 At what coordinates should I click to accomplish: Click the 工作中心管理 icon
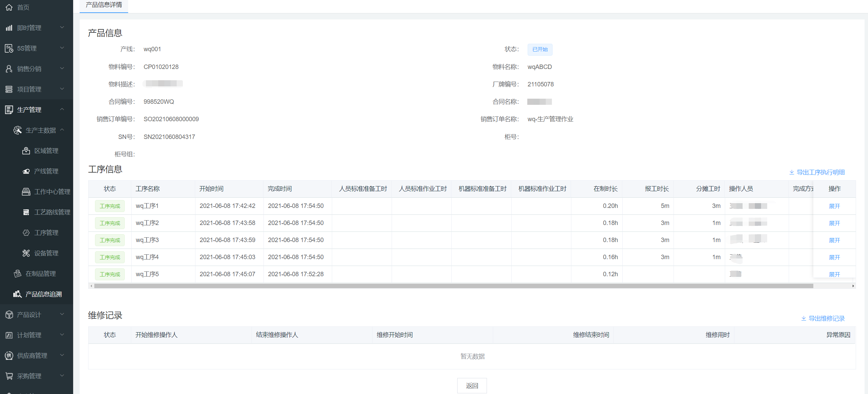[x=26, y=192]
